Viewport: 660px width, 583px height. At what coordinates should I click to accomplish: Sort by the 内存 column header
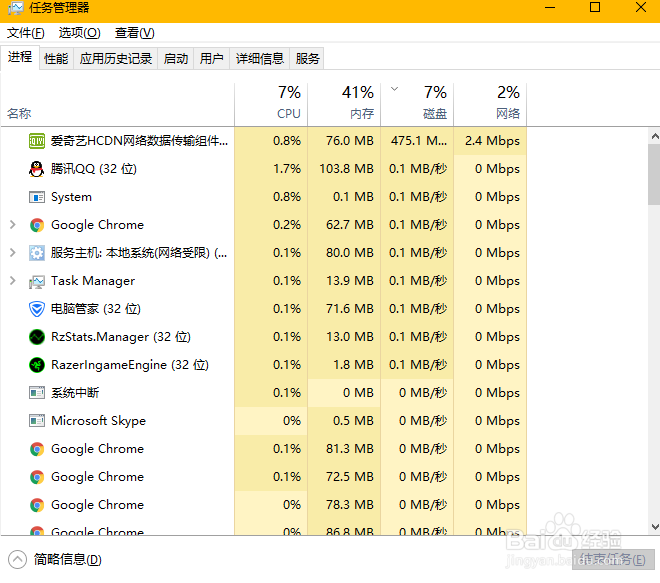pos(344,105)
